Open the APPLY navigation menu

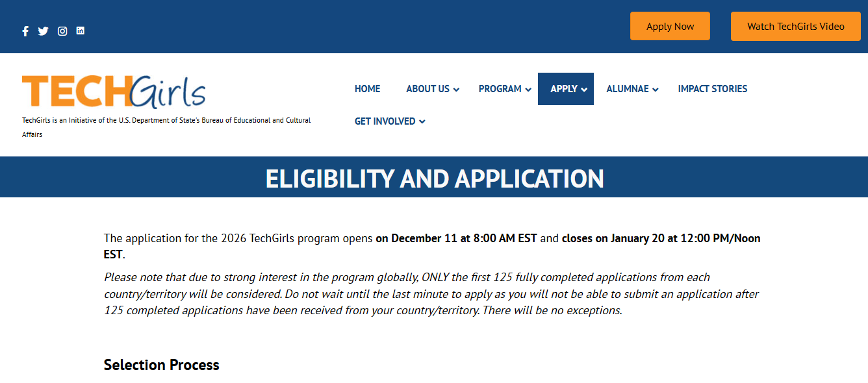pos(565,89)
